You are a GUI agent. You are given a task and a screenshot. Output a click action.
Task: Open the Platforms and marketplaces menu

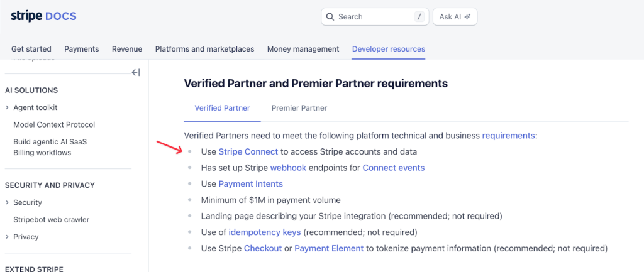pyautogui.click(x=204, y=49)
